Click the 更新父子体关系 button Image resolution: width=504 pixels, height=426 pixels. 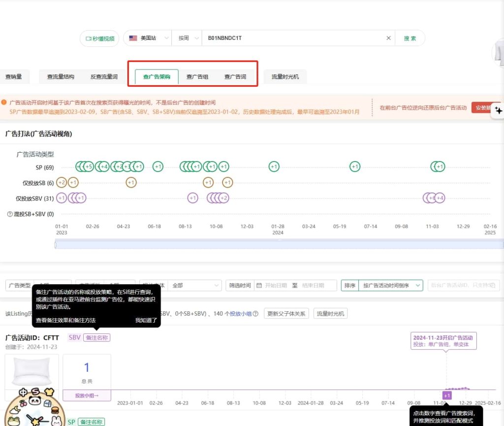point(286,314)
